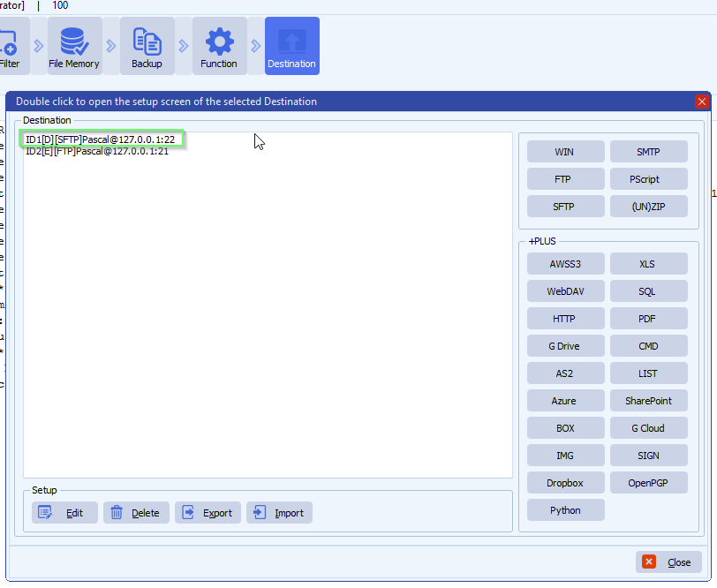Viewport: 717px width, 588px height.
Task: Click the arrow between Backup and Function
Action: tap(184, 46)
